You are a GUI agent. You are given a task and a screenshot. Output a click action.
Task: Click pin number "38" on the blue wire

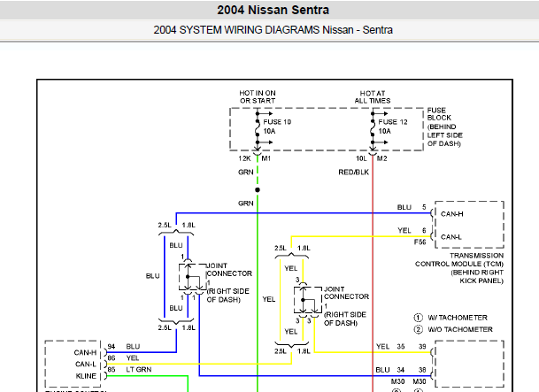(x=422, y=370)
